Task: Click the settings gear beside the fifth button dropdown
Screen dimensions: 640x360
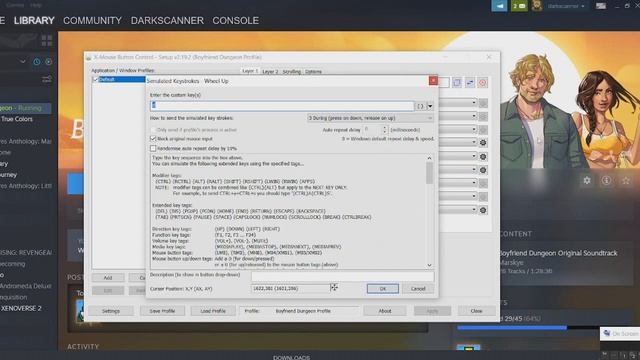Action: pyautogui.click(x=483, y=157)
